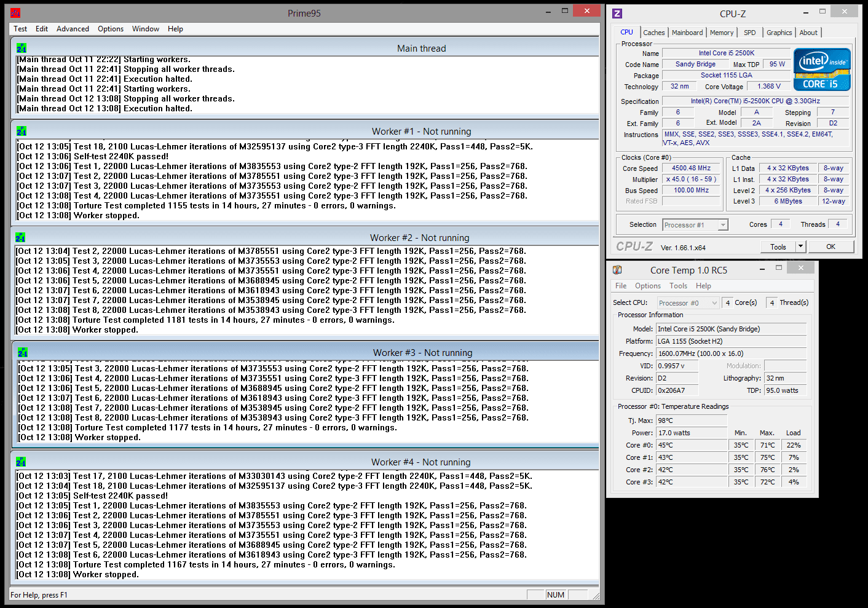868x608 pixels.
Task: Switch to the About tab in CPU-Z
Action: coord(808,33)
